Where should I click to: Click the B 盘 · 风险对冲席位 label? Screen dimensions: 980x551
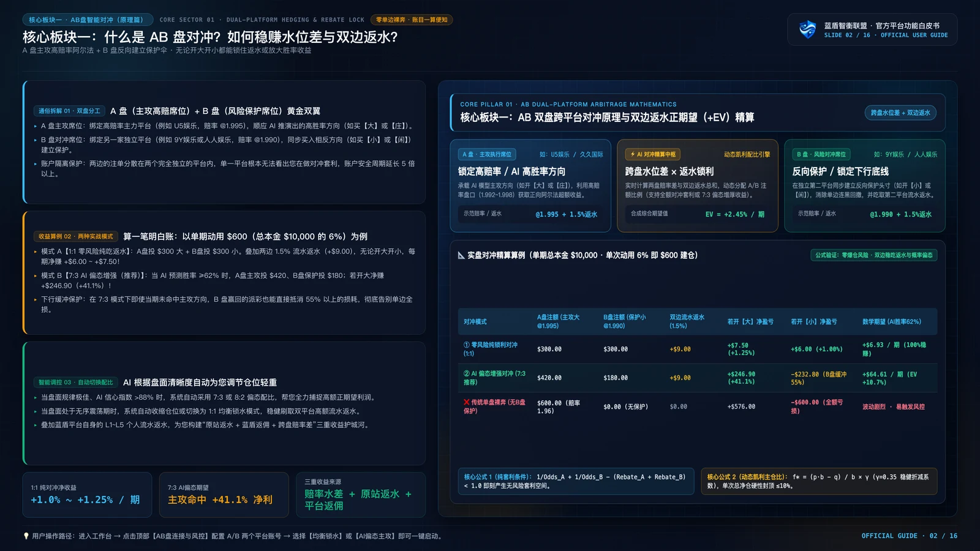(821, 154)
